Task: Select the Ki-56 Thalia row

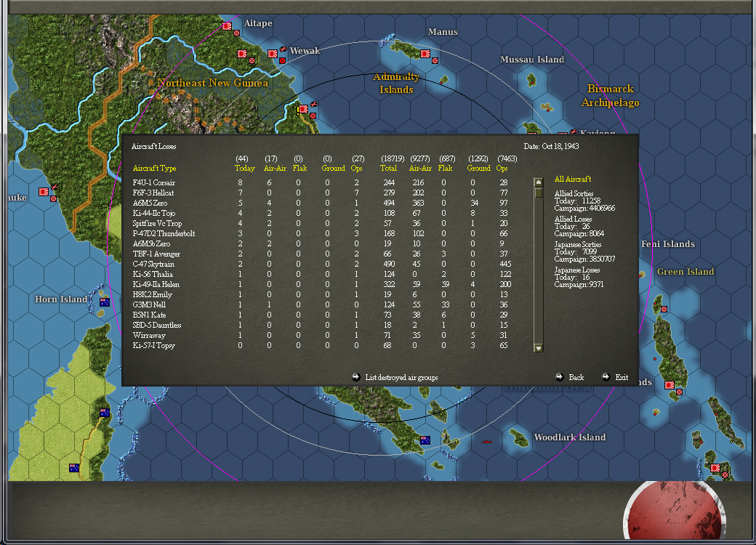Action: pos(321,274)
